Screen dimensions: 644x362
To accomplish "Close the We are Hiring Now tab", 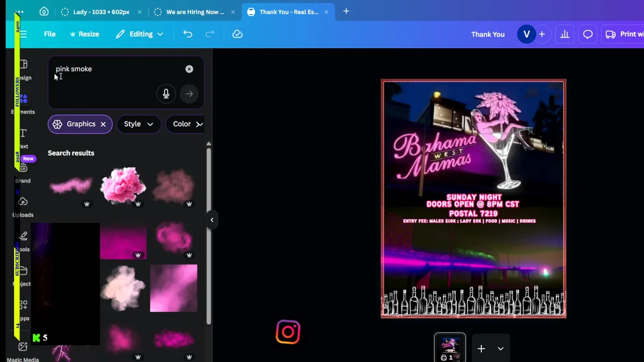I will click(x=233, y=12).
